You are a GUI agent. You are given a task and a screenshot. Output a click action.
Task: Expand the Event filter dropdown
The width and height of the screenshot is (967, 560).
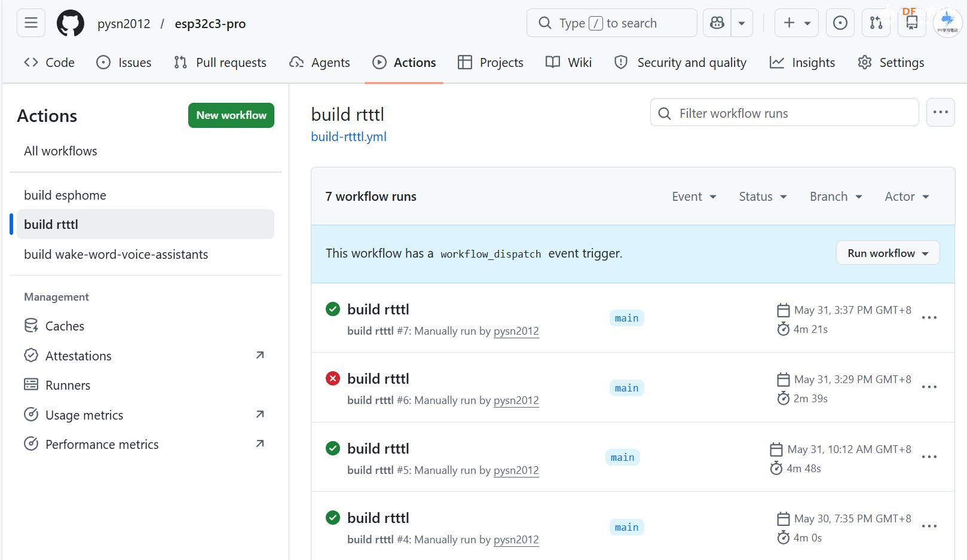coord(694,197)
